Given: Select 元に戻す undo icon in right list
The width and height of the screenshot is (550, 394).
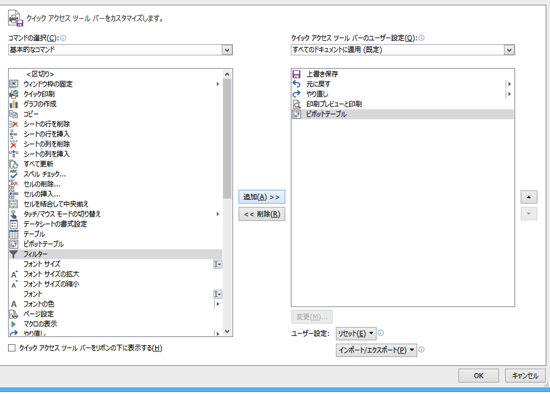Looking at the screenshot, I should (297, 84).
